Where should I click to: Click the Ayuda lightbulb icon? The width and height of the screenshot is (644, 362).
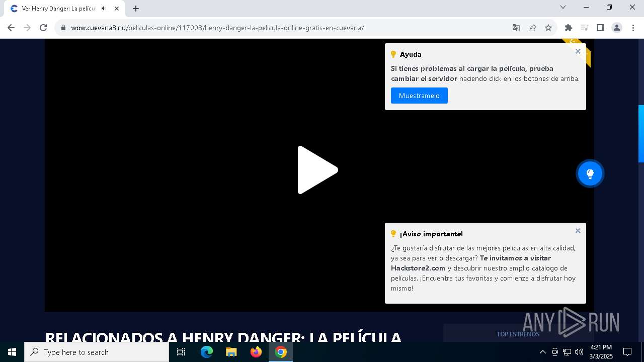[393, 54]
